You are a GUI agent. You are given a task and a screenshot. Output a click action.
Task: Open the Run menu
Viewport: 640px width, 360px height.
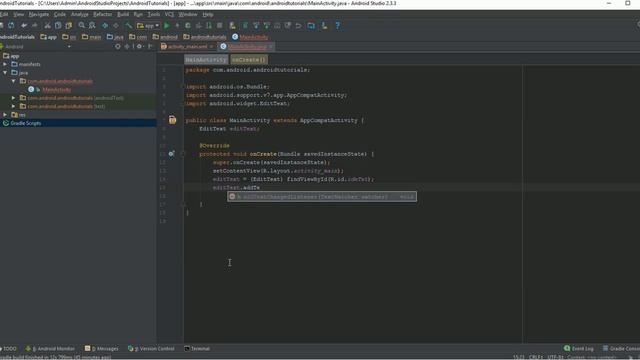(x=138, y=14)
